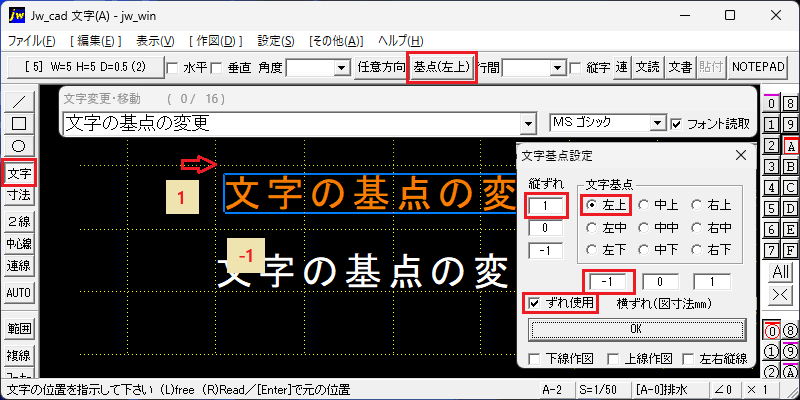Select the 中心線 centerline tool
The height and width of the screenshot is (400, 800).
click(19, 244)
